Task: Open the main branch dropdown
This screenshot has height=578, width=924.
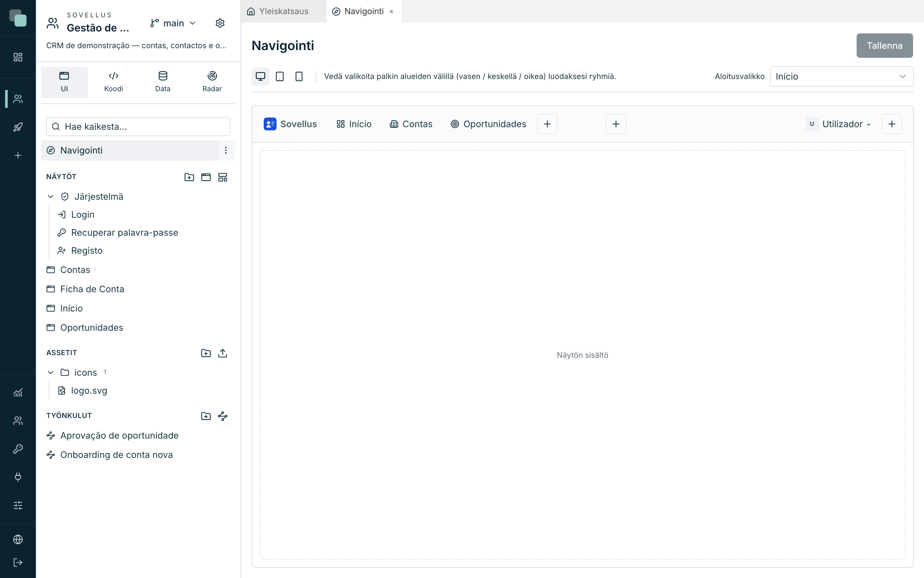Action: coord(173,23)
